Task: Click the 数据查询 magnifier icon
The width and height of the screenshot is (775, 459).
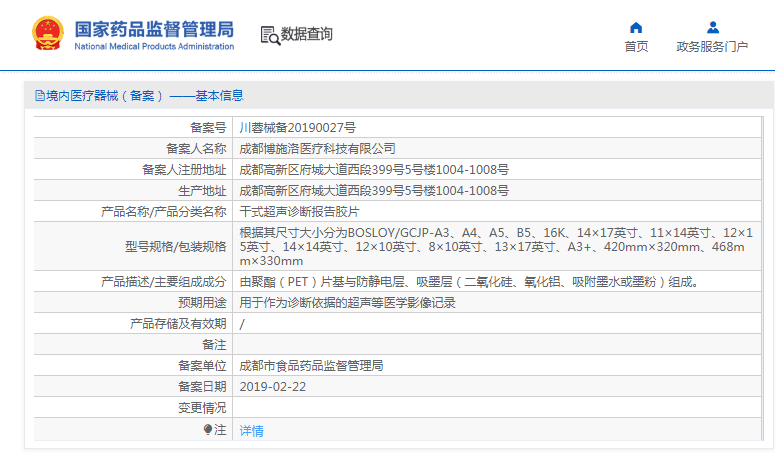Action: pos(269,35)
